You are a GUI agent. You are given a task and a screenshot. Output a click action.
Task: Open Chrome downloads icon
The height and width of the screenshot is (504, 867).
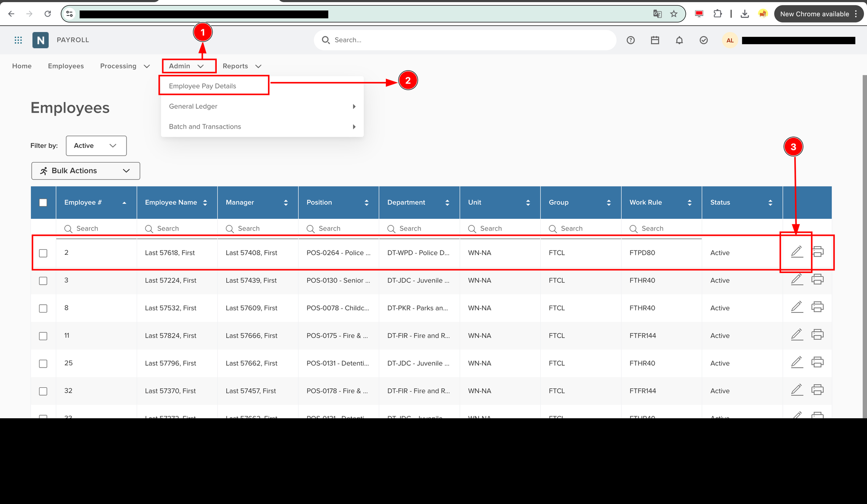click(x=745, y=14)
